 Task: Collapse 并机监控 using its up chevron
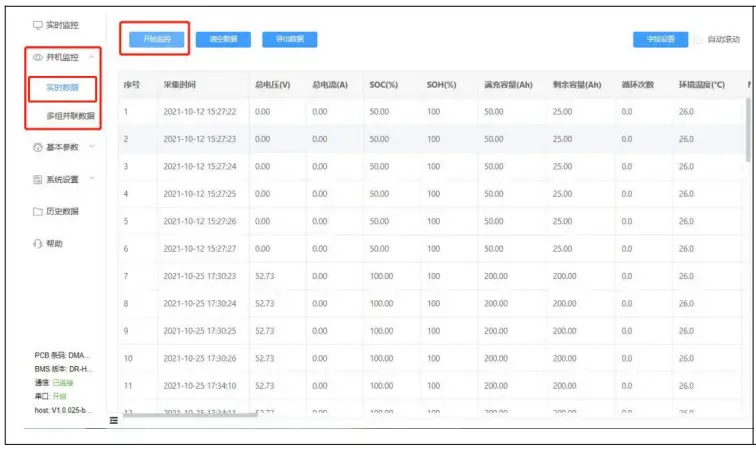coord(91,57)
